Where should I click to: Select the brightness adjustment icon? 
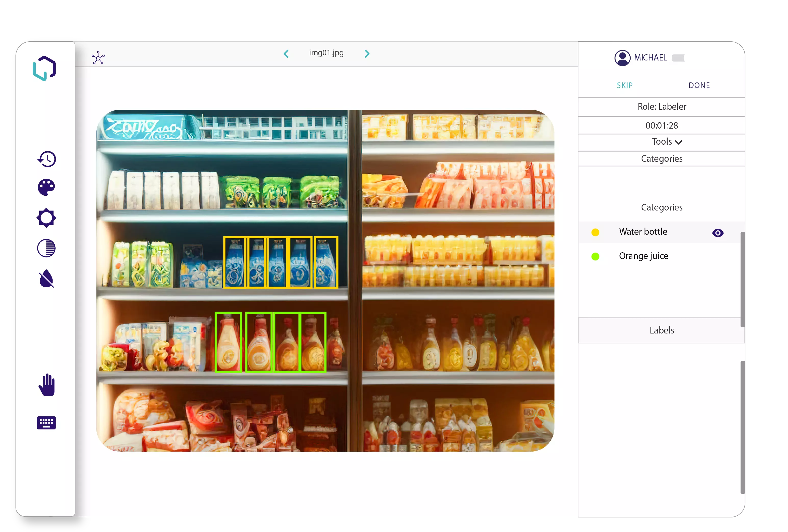[x=46, y=218]
